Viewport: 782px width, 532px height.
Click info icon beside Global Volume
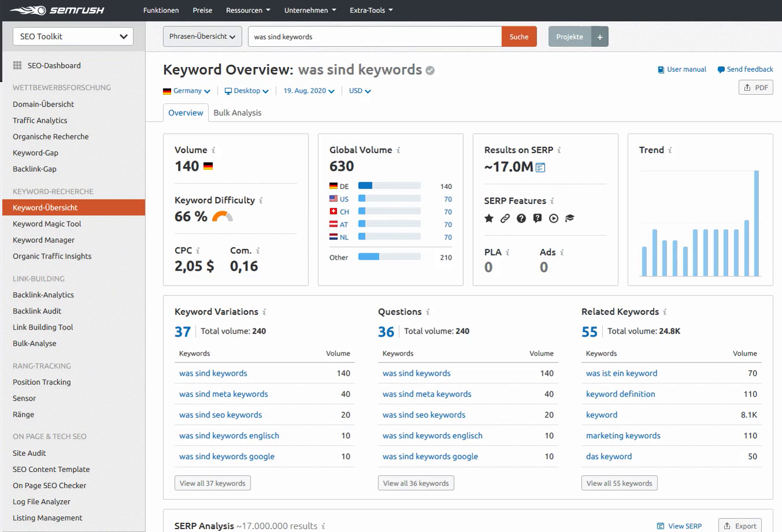399,150
